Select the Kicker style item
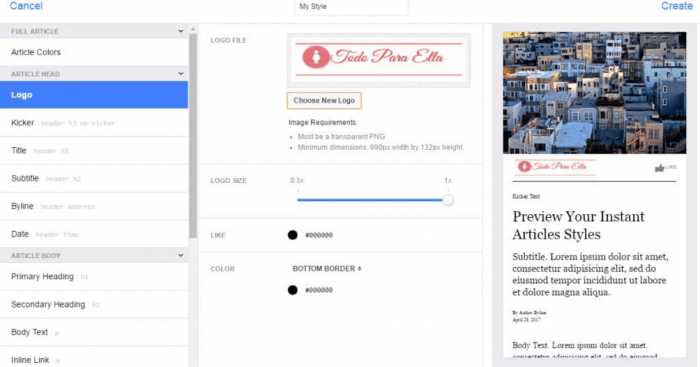 click(94, 123)
